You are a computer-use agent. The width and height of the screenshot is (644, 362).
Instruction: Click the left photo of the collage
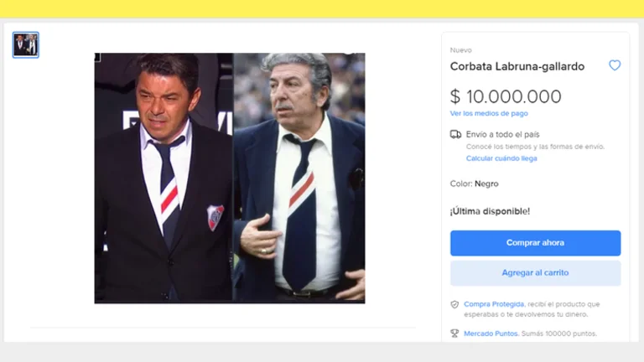164,178
